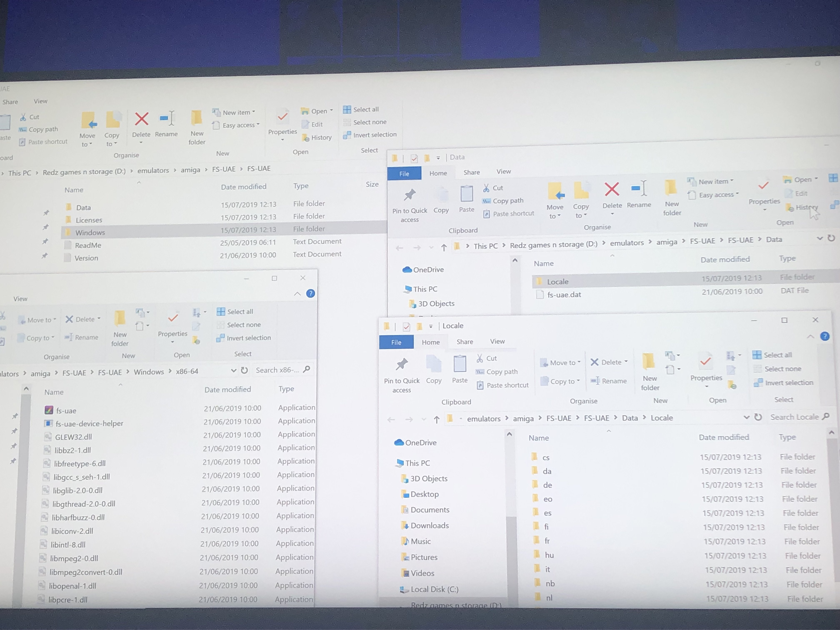Open View tab in FS-UAE window

[x=40, y=101]
